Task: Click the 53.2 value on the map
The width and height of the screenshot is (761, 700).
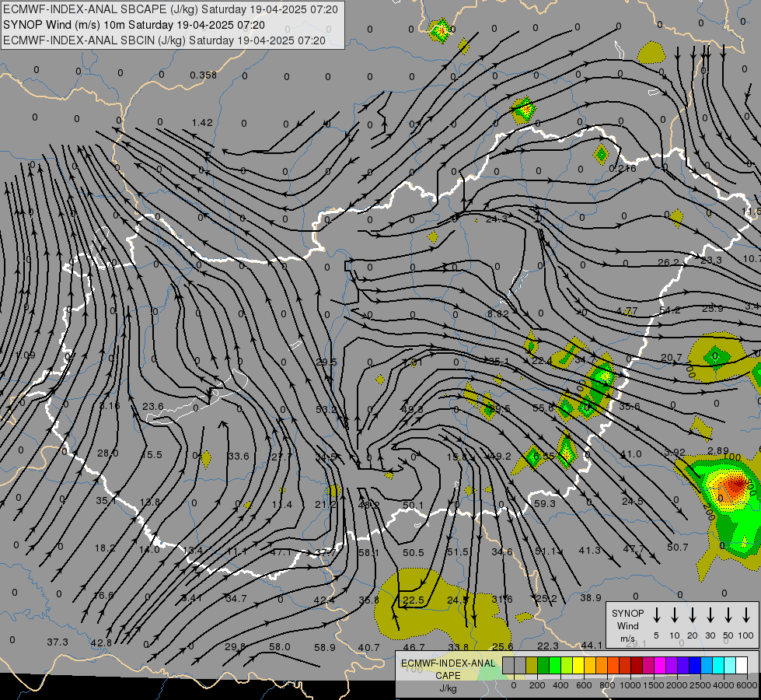Action: click(x=326, y=410)
